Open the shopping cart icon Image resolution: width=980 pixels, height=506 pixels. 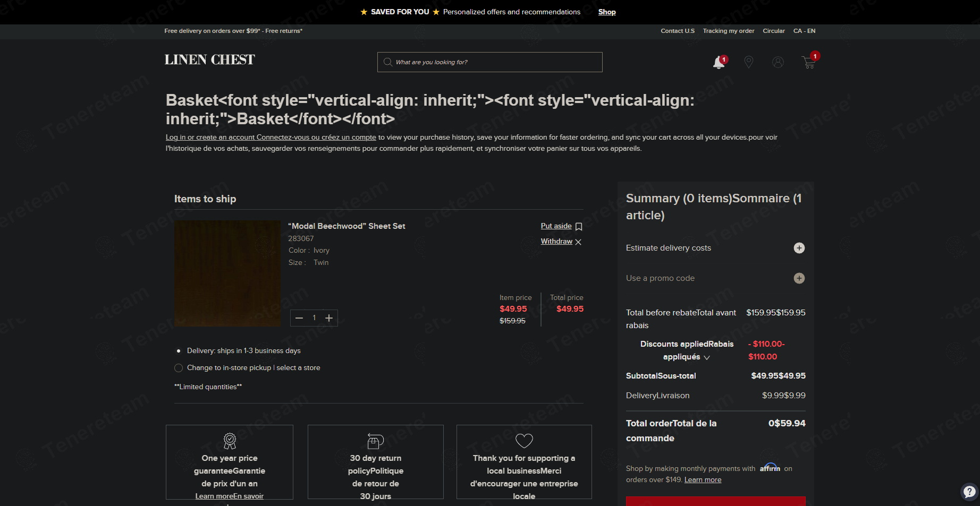(809, 62)
